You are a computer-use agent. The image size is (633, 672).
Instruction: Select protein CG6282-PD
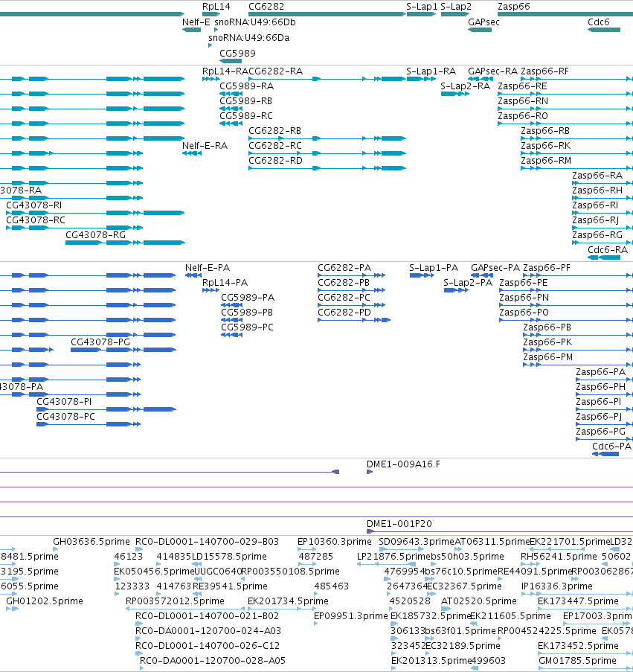[x=344, y=313]
